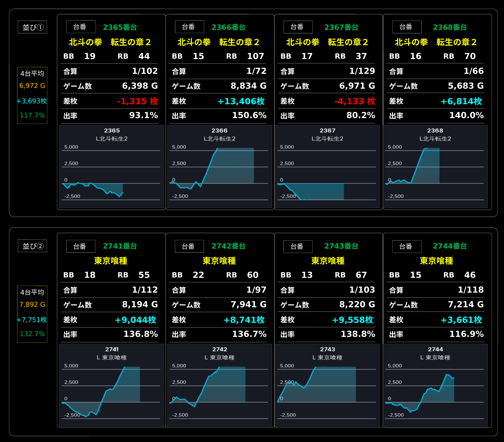Click the 4台平均 payout rate 117.7%
The image size is (504, 442).
tap(32, 115)
